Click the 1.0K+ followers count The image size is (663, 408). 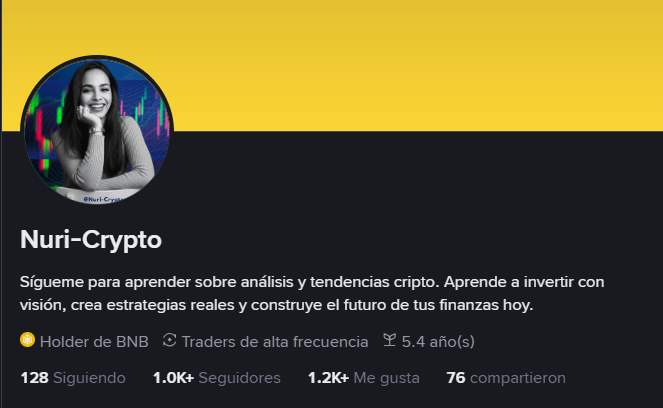[173, 378]
